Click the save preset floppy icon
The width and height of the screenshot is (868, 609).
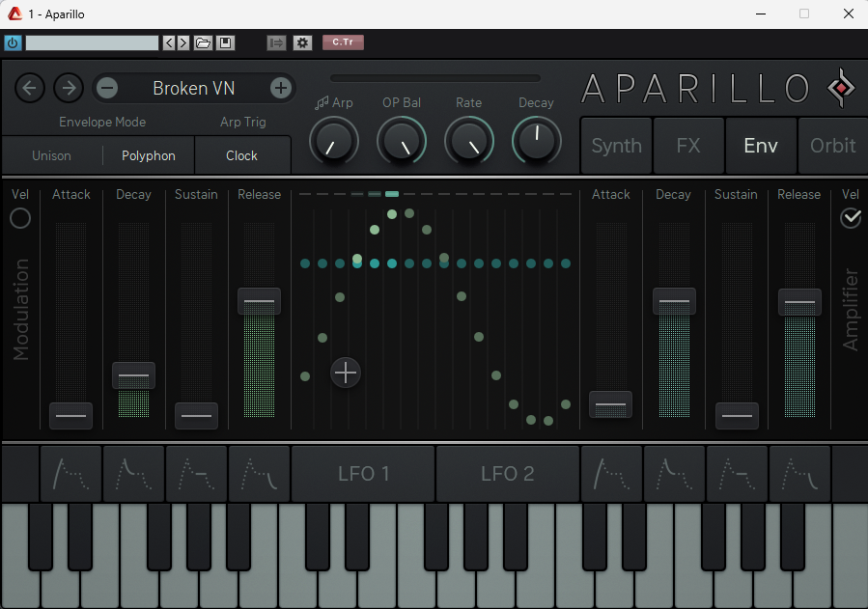click(225, 42)
